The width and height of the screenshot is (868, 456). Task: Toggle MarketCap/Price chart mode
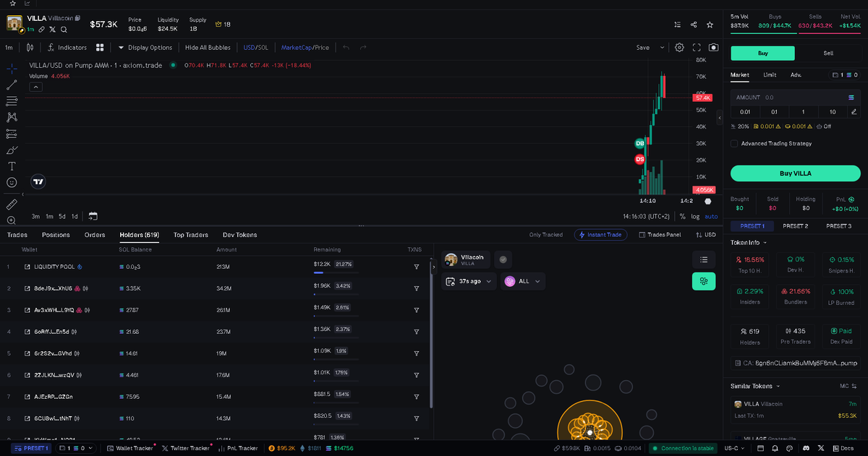305,48
